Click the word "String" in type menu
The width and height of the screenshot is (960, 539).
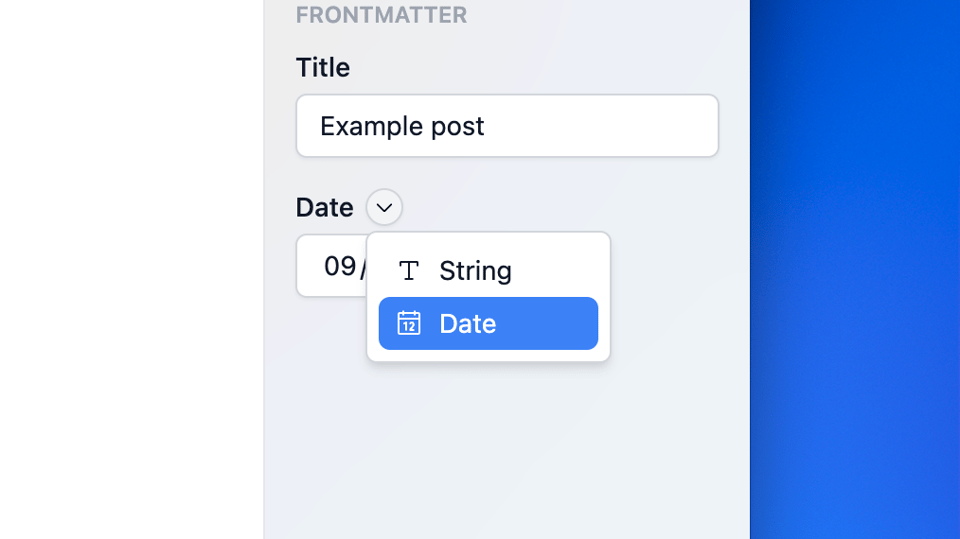click(475, 270)
